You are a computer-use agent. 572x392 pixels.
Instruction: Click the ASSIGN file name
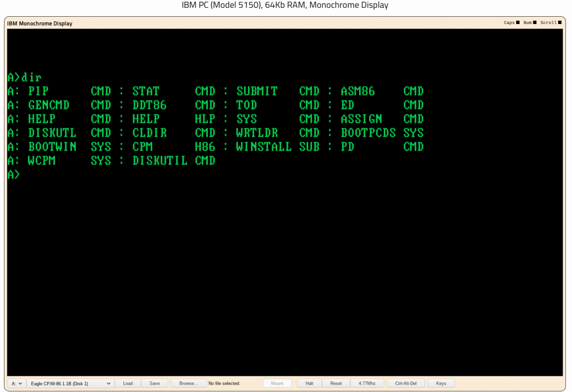[x=361, y=119]
